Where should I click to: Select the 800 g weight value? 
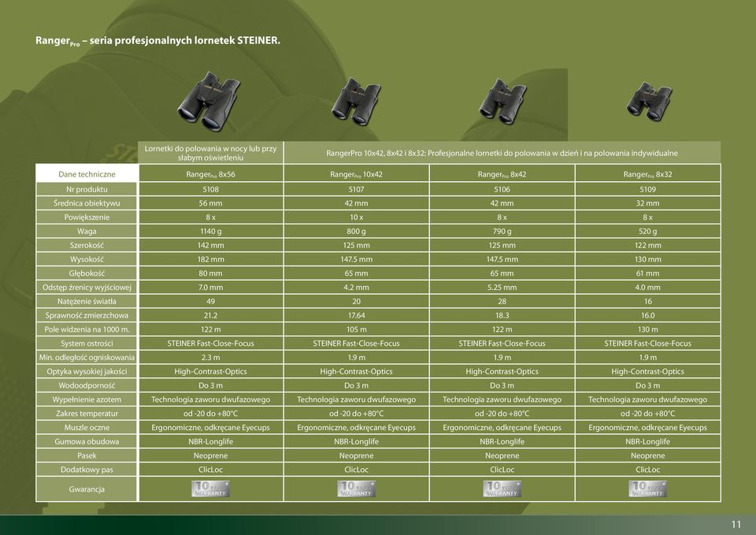click(x=356, y=231)
